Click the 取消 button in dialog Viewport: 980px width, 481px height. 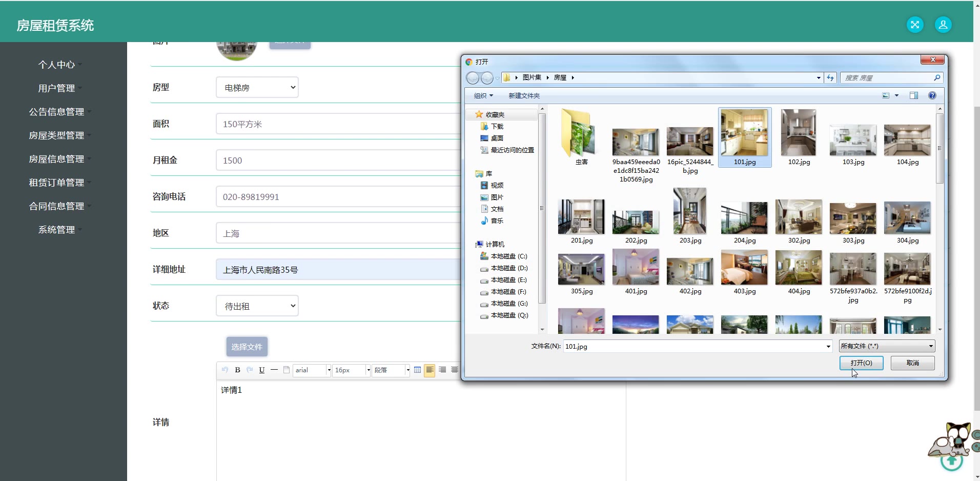coord(912,363)
